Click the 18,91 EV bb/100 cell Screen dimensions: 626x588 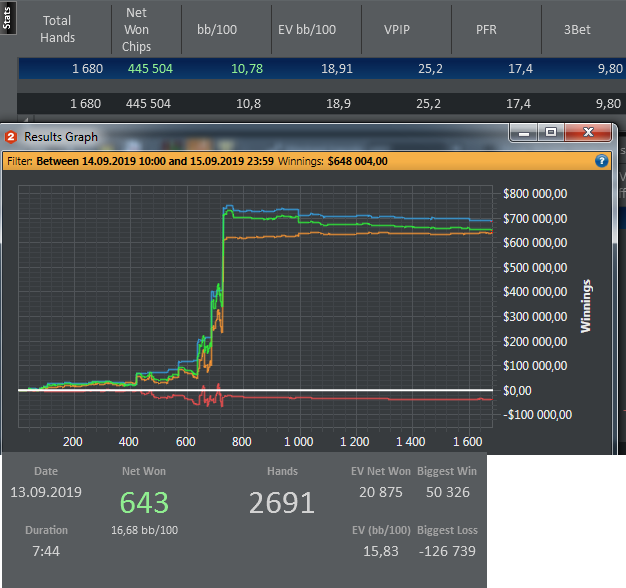337,69
